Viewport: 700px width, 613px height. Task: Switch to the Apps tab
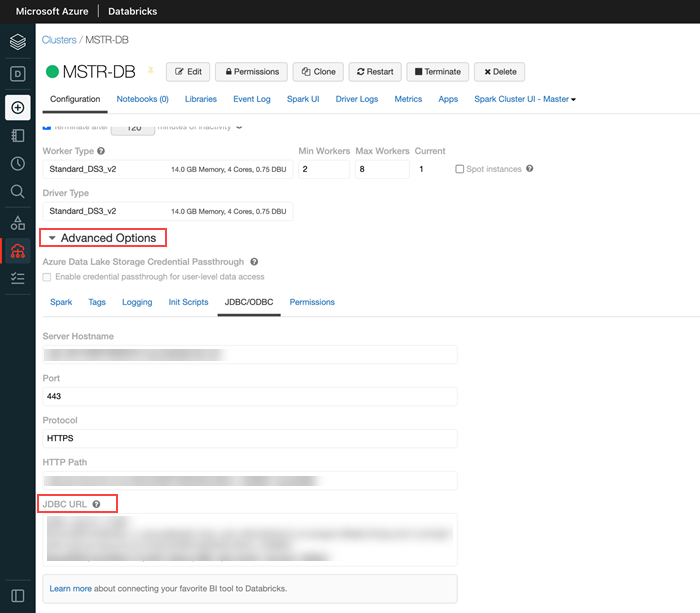tap(448, 99)
